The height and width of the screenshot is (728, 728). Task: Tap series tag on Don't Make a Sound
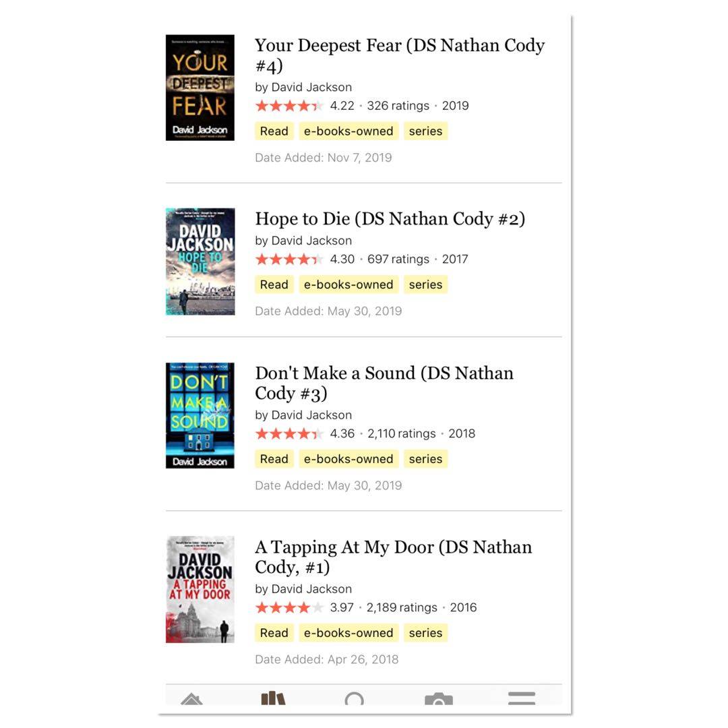(x=426, y=459)
